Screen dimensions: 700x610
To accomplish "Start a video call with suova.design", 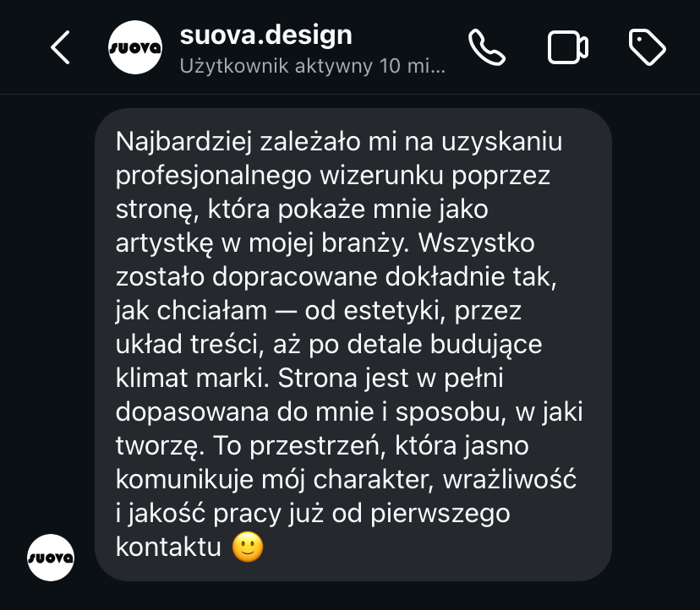I will point(568,47).
